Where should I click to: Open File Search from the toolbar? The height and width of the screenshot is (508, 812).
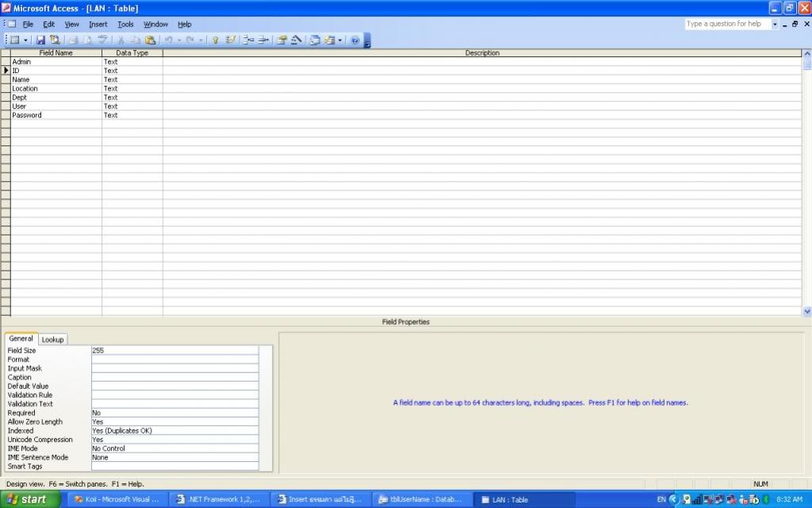pyautogui.click(x=55, y=40)
